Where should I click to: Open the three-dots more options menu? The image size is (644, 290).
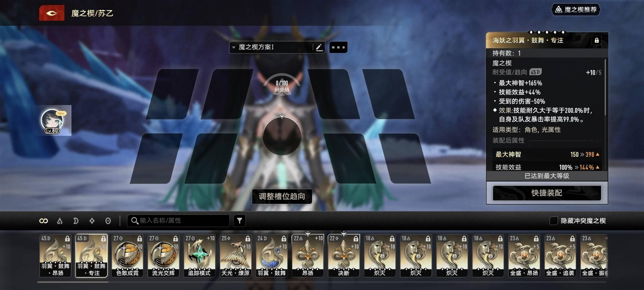tap(338, 47)
